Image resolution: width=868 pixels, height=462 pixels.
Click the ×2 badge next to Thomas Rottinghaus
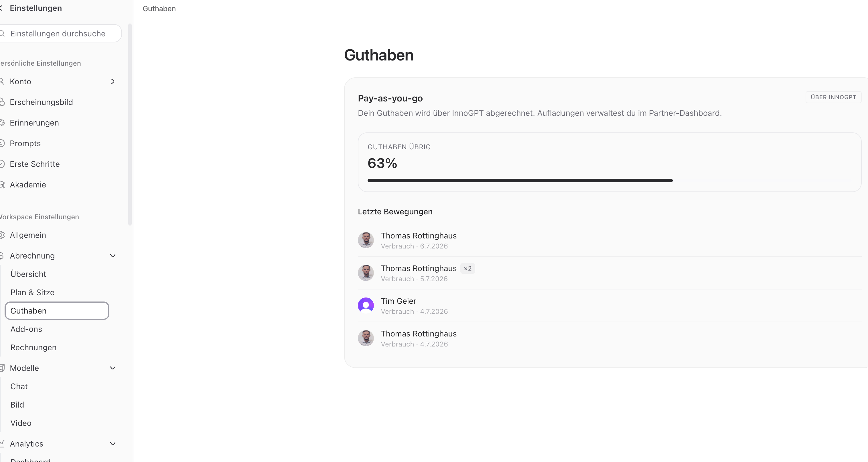pyautogui.click(x=467, y=269)
